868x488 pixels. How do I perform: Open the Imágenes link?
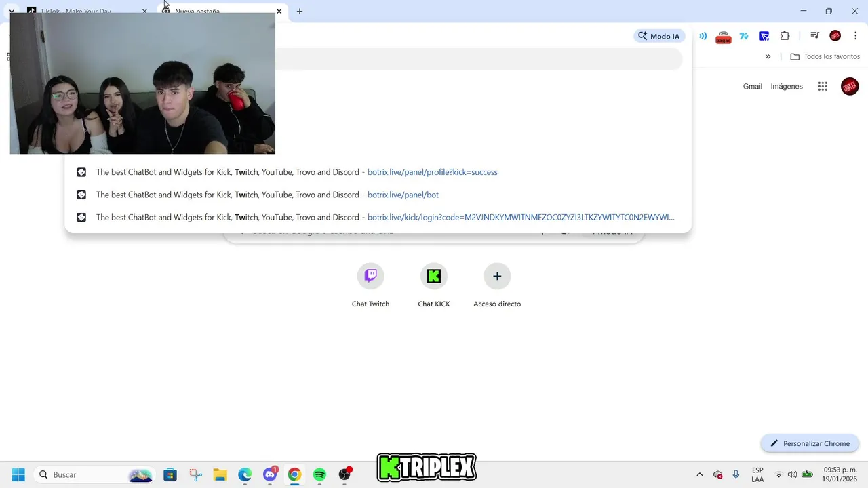click(x=787, y=87)
